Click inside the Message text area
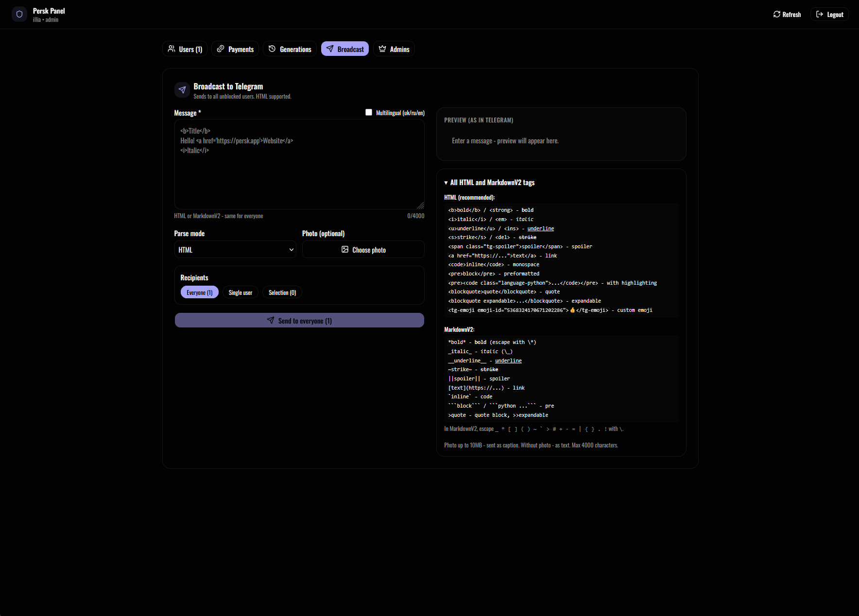This screenshot has height=616, width=859. (299, 164)
